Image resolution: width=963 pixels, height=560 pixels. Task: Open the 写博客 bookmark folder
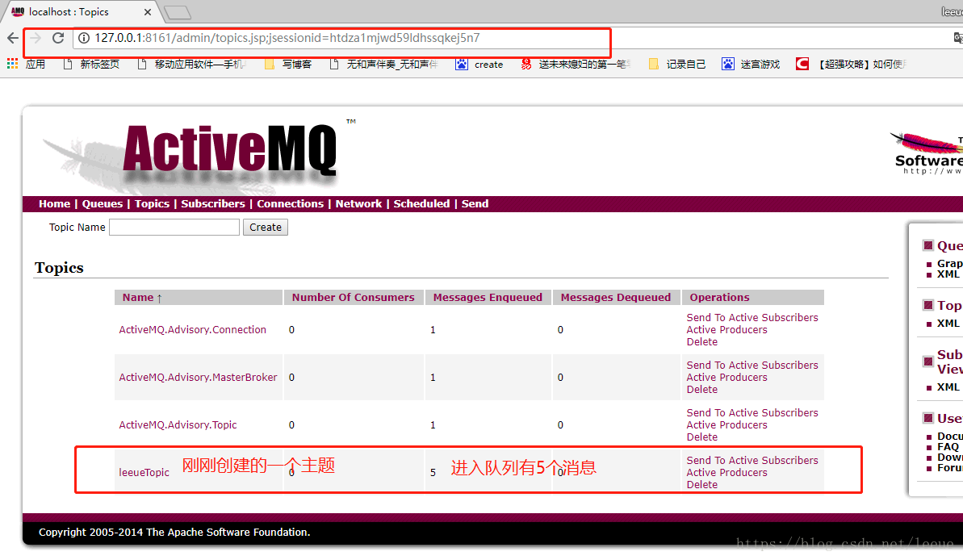[288, 64]
